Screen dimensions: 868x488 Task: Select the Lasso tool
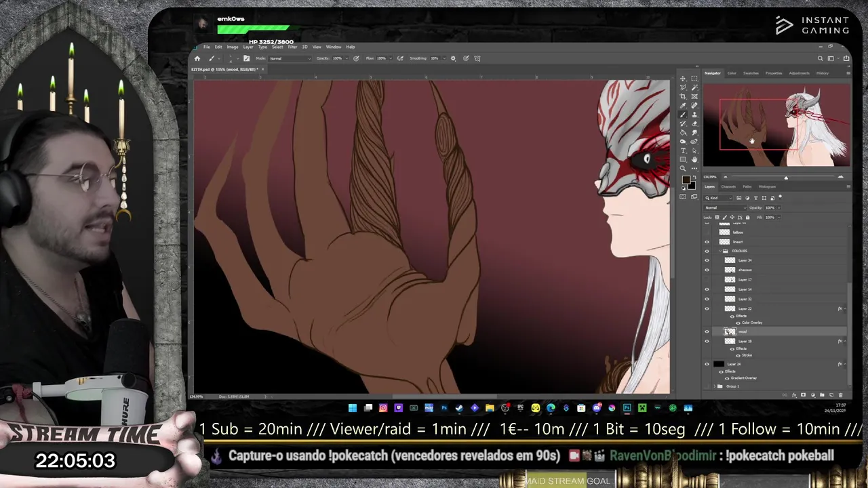coord(683,87)
